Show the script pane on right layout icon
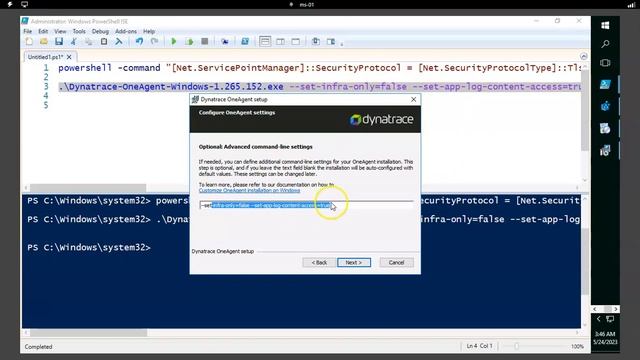This screenshot has width=640, height=360. (x=280, y=42)
